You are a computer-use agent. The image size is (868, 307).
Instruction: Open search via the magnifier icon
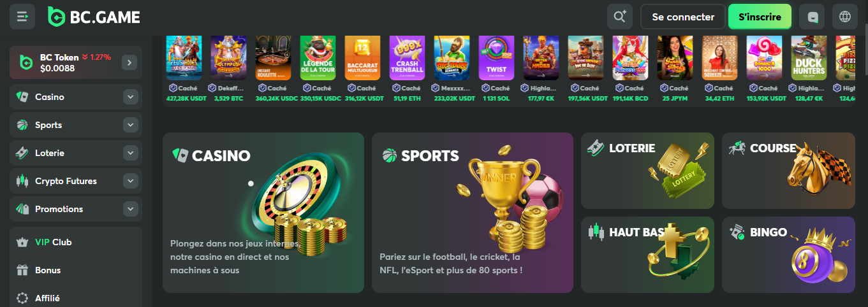coord(620,17)
